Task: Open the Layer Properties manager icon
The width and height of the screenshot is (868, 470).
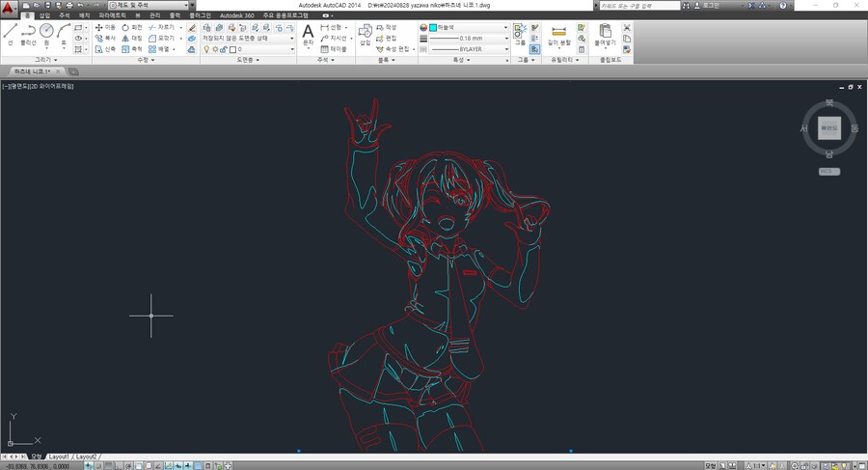Action: 206,27
